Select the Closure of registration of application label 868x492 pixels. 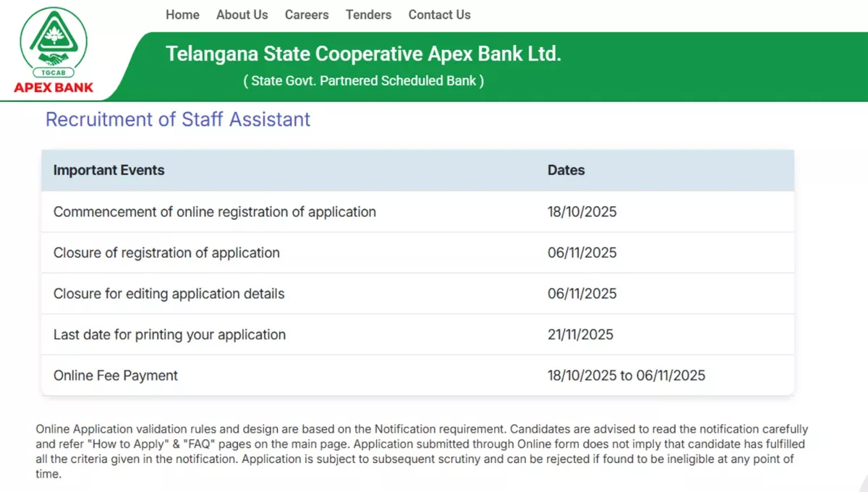click(166, 253)
